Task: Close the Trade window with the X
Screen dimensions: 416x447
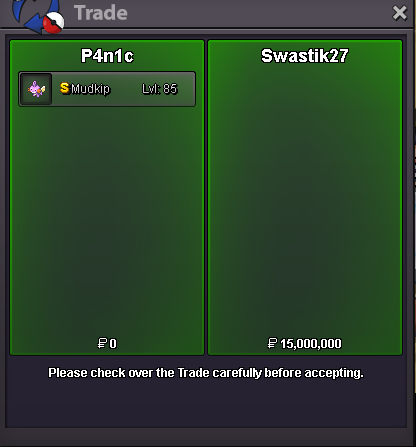Action: point(400,13)
